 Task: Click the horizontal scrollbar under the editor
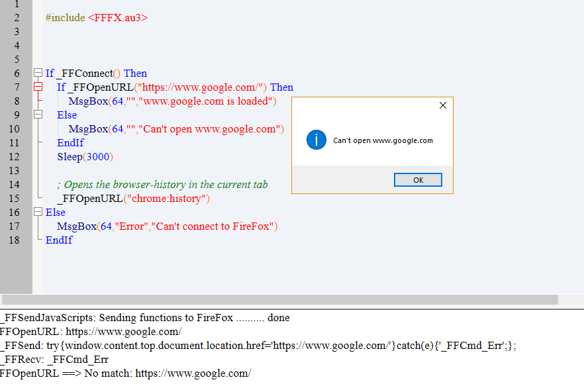pos(279,299)
